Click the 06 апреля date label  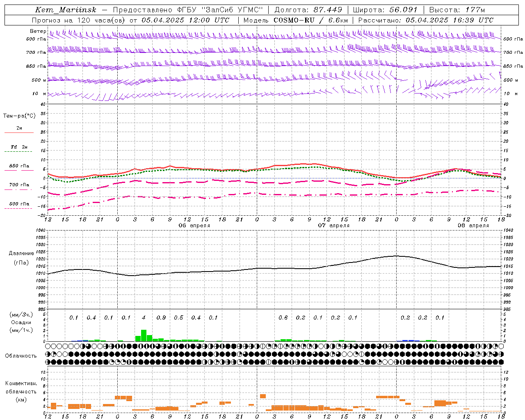click(x=194, y=226)
